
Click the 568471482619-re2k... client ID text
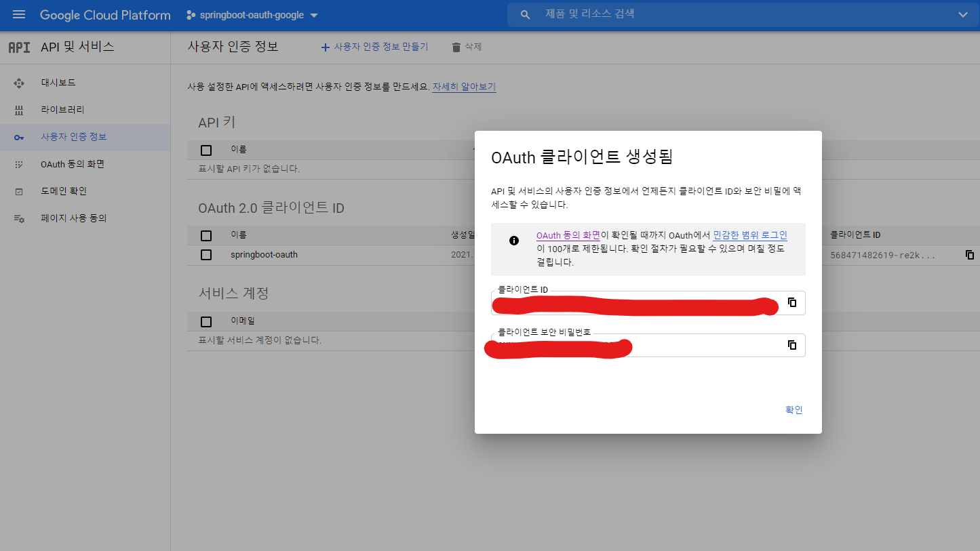point(882,256)
